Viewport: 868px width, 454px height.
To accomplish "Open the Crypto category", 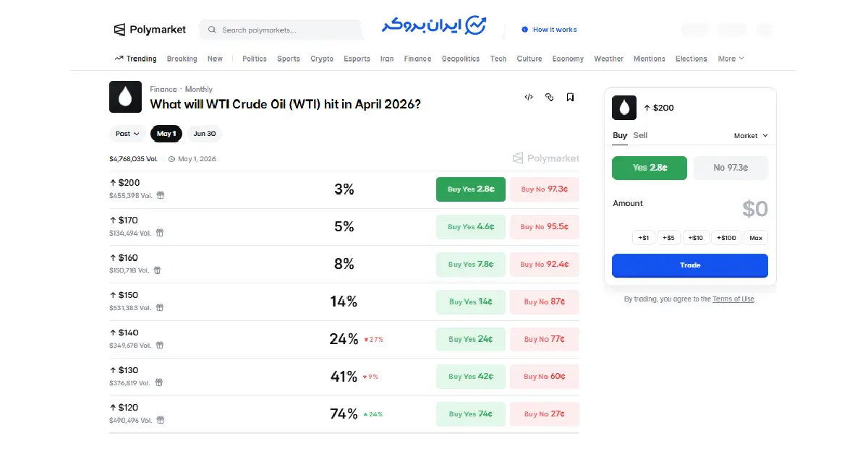I will (322, 59).
